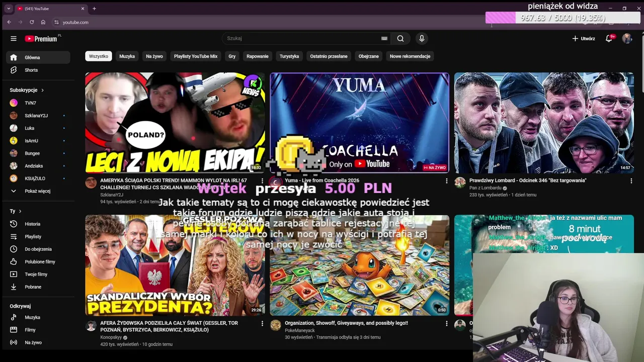Go back with browser back arrow
The height and width of the screenshot is (362, 644).
coord(9,22)
